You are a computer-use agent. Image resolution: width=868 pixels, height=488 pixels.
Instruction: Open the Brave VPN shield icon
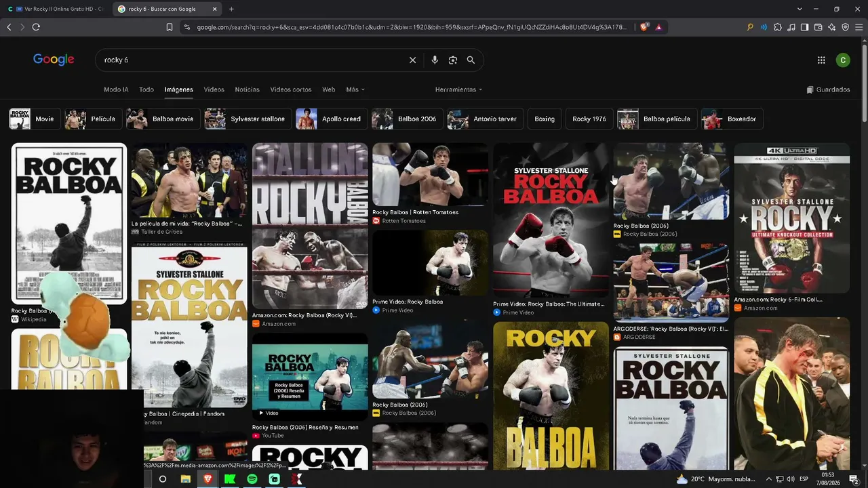tap(845, 27)
